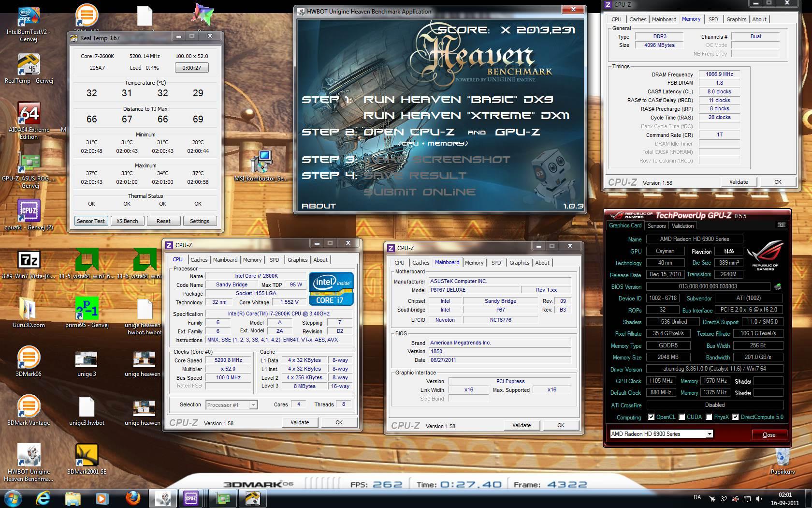
Task: Open the Guru3D.com desktop folder
Action: point(29,313)
